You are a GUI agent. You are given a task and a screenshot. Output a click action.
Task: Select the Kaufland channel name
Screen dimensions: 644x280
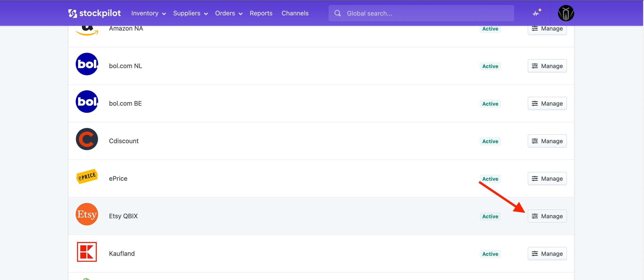[x=122, y=254]
